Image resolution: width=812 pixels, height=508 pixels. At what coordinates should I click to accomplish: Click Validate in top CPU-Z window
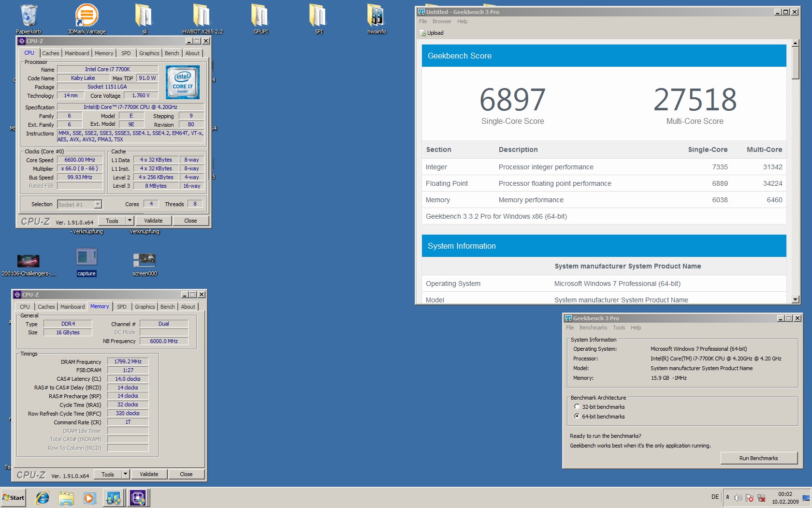pos(153,221)
